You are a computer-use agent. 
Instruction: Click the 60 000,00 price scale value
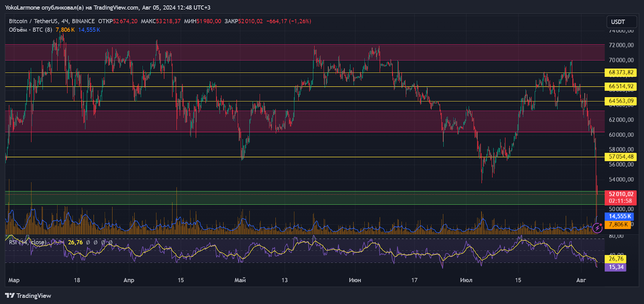click(621, 134)
